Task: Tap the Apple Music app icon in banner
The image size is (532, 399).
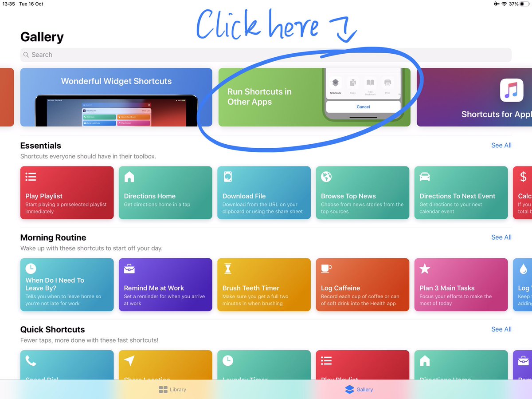Action: tap(512, 90)
